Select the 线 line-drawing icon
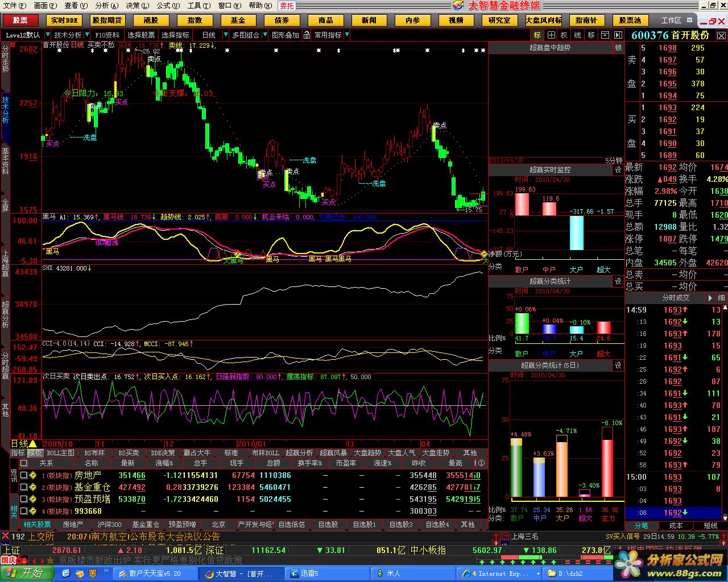The height and width of the screenshot is (582, 728). 577,35
